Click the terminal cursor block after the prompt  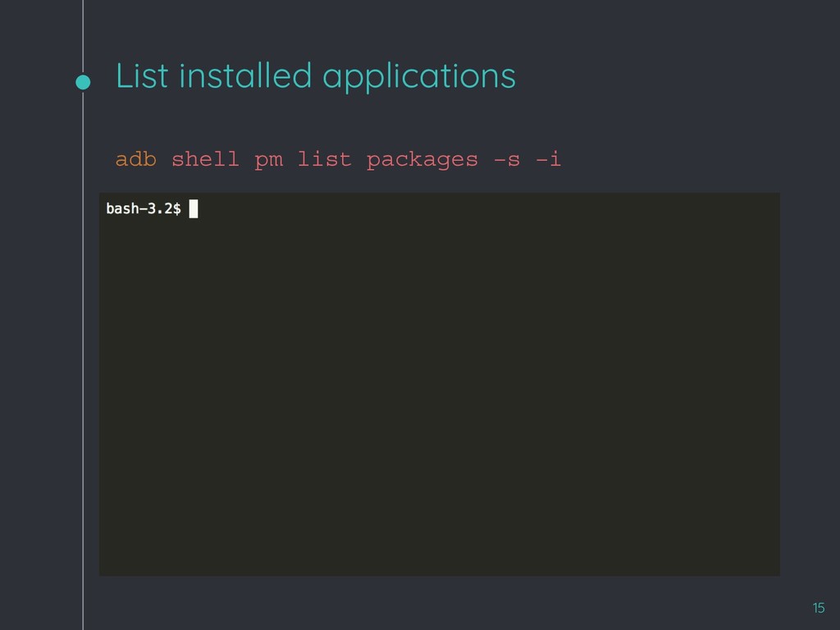(194, 209)
